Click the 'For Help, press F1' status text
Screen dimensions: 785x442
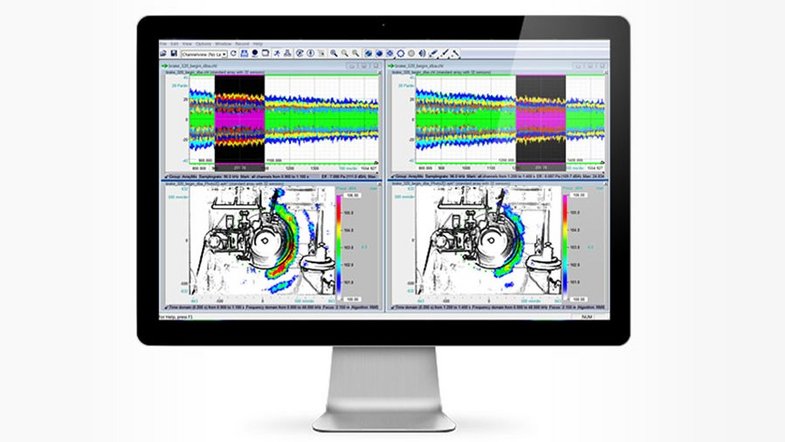point(176,317)
